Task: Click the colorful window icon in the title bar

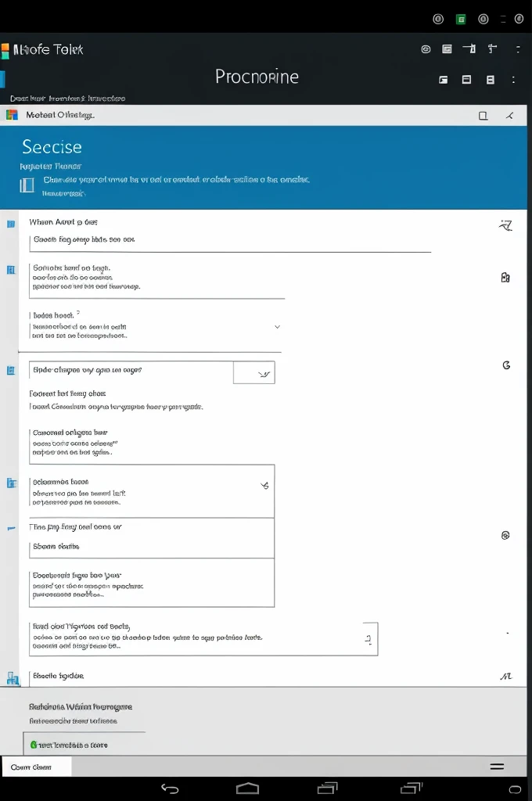Action: coord(11,115)
